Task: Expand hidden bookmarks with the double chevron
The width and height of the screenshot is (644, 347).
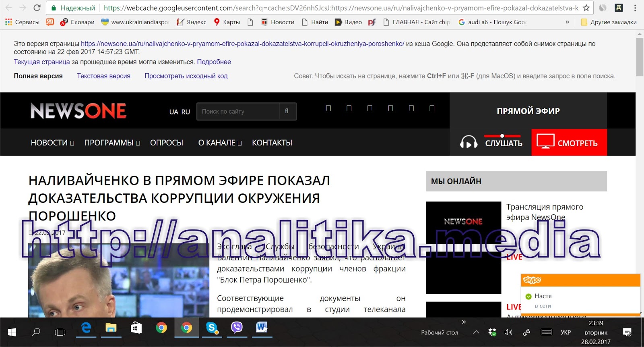Action: [x=567, y=22]
